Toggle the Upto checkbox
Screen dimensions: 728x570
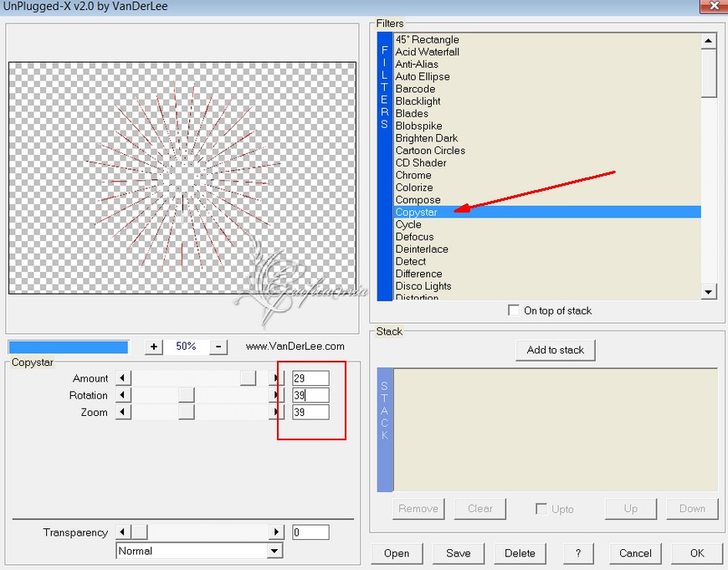[x=541, y=509]
